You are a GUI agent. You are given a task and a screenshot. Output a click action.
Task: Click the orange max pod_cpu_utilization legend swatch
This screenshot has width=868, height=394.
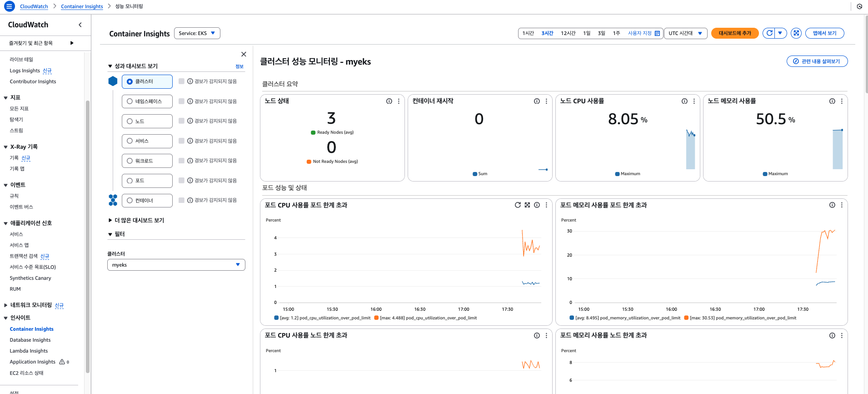(376, 318)
